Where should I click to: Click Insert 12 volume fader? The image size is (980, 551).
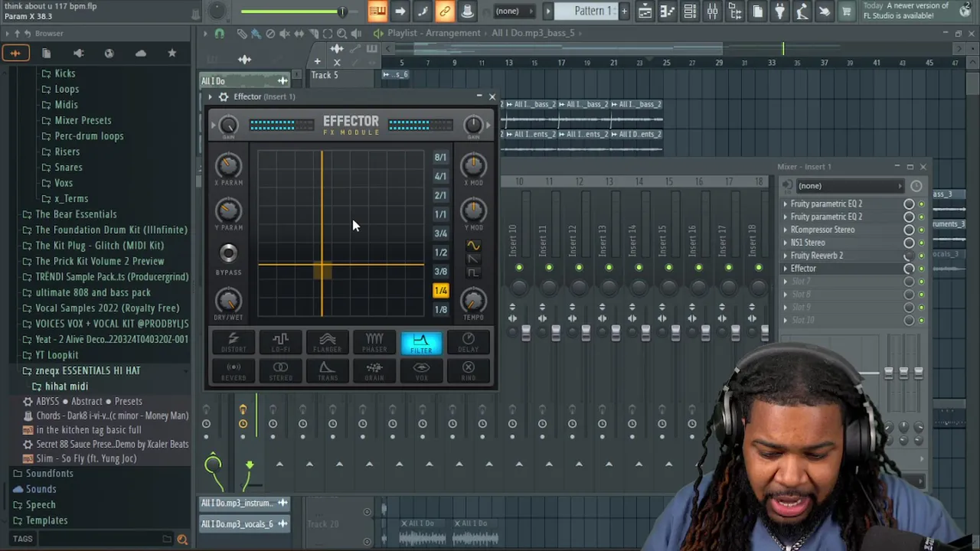[586, 331]
